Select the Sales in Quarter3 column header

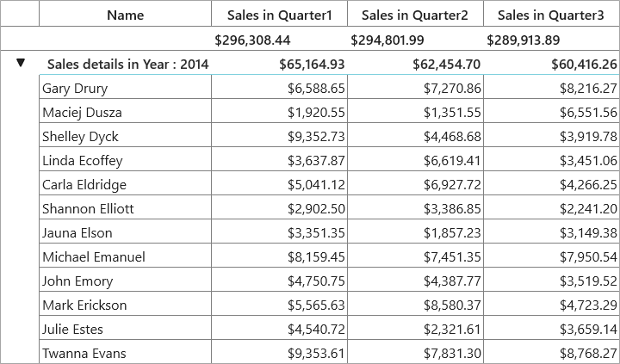coord(551,15)
